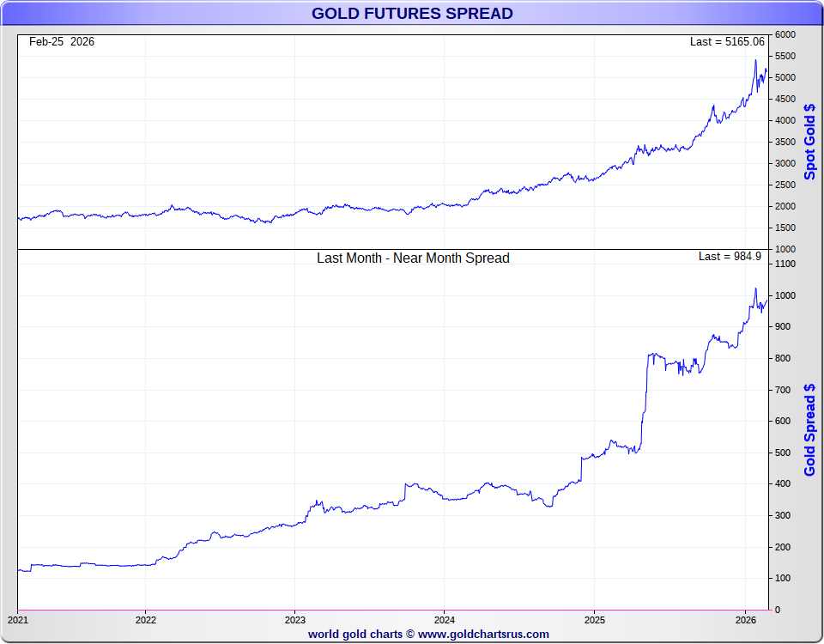Image resolution: width=824 pixels, height=644 pixels.
Task: Select the 2024 x-axis year tick
Action: coord(445,619)
